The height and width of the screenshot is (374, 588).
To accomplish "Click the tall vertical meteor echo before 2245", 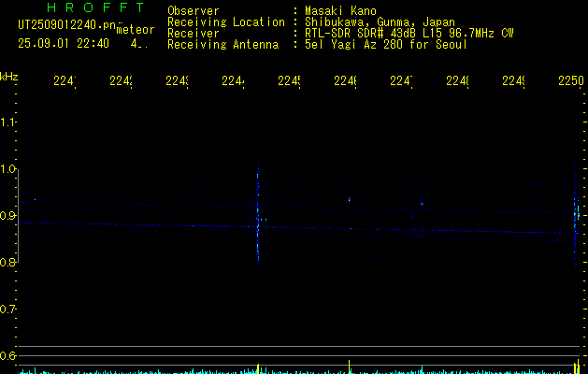I will [x=258, y=212].
